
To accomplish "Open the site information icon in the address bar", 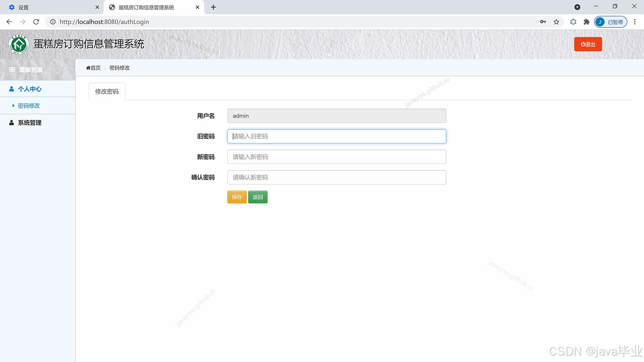I will (53, 22).
